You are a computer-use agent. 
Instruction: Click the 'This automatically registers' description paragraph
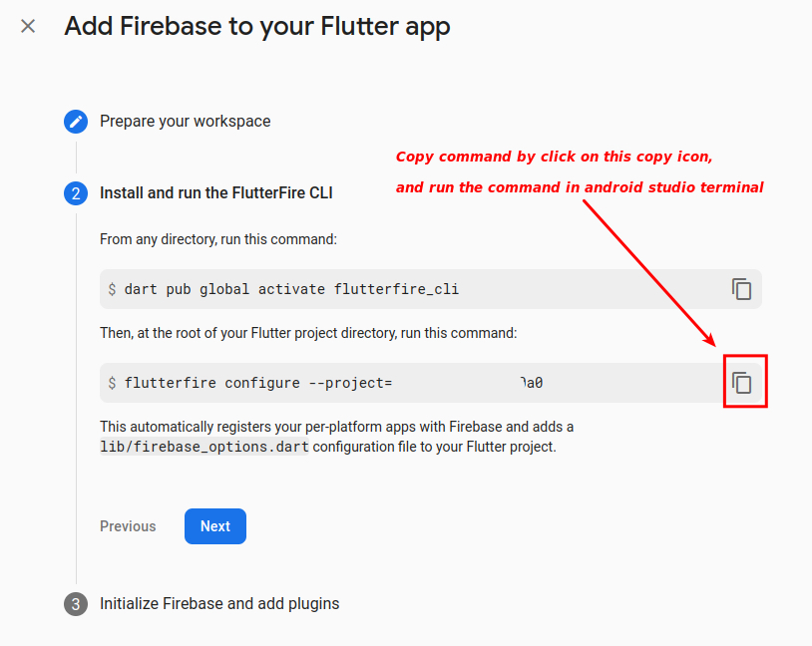[336, 437]
